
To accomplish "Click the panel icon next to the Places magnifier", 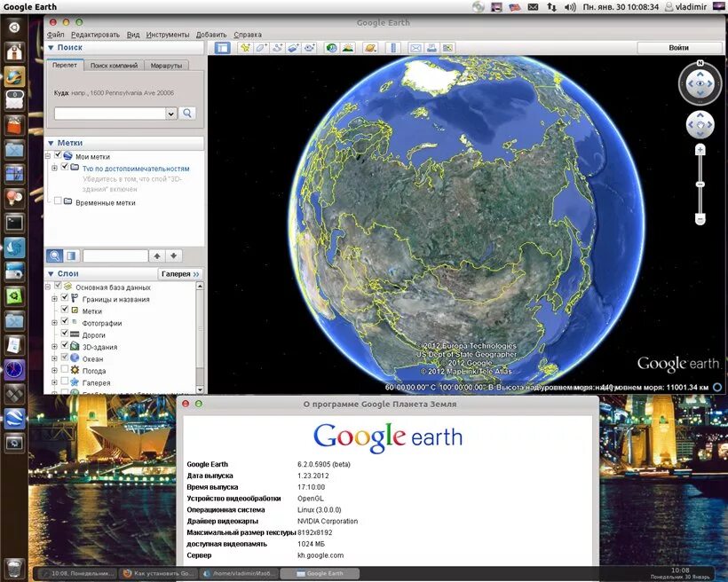I will 71,256.
